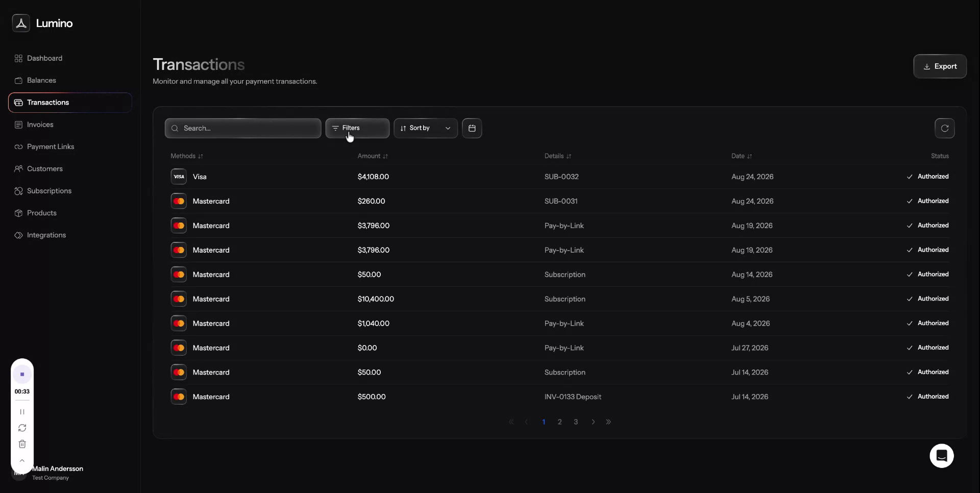Select the Transactions sidebar item
Image resolution: width=980 pixels, height=493 pixels.
70,103
